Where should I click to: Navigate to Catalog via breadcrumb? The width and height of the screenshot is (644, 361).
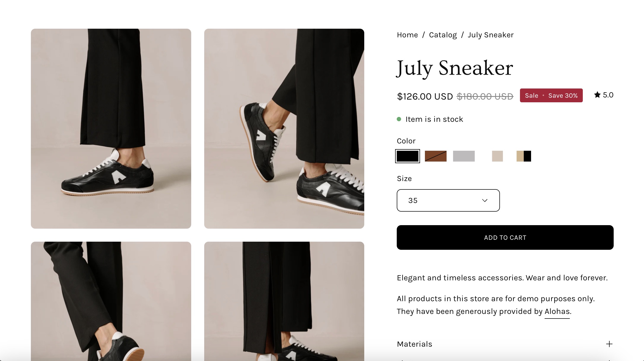click(x=443, y=35)
